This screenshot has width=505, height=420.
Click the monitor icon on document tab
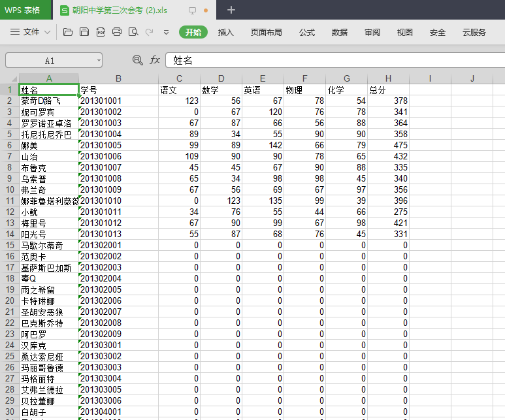[x=192, y=10]
